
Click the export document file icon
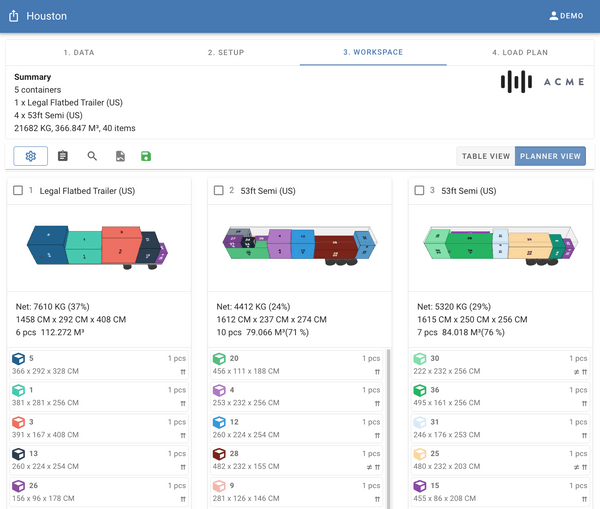(120, 156)
